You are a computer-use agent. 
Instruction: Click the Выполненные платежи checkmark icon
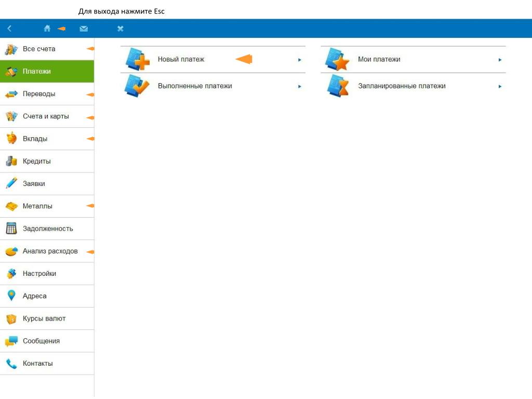point(137,86)
